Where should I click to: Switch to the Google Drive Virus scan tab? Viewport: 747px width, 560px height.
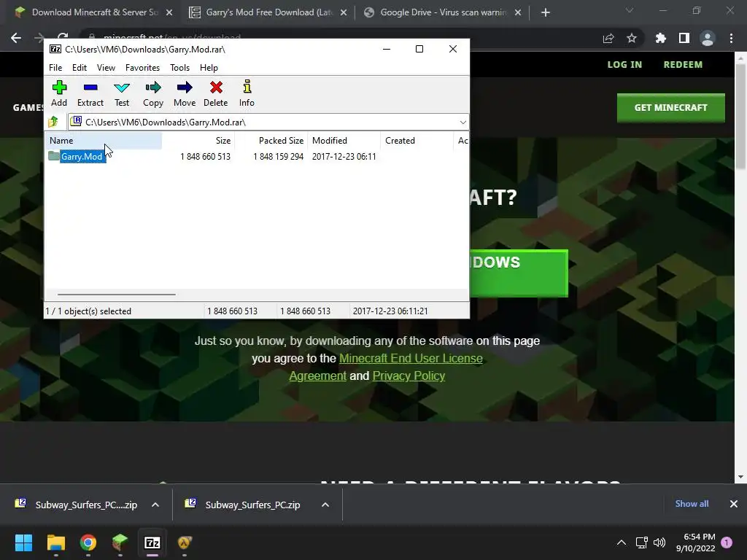click(x=443, y=12)
